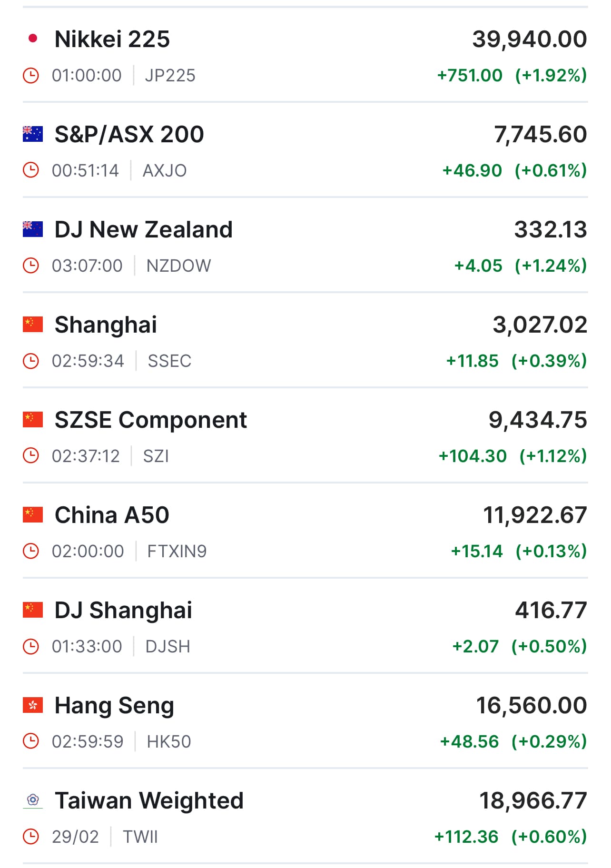Tap the clock icon under Nikkei 225

31,75
